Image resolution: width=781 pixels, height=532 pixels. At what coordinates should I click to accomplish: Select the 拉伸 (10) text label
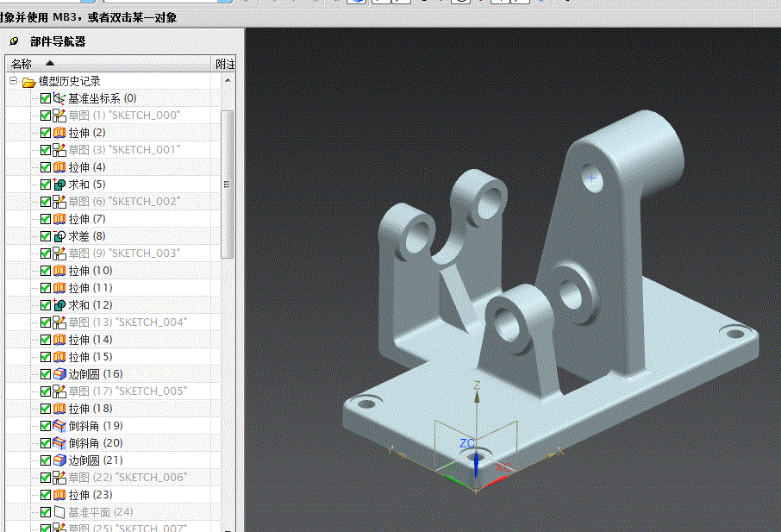[91, 271]
